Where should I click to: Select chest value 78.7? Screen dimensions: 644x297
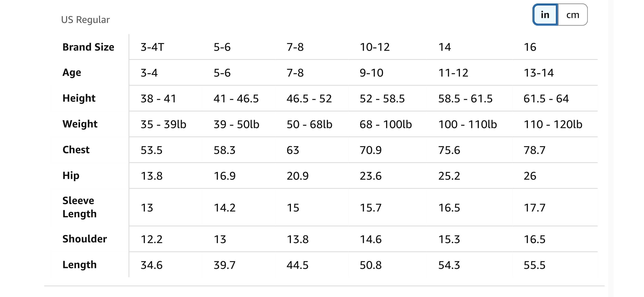(535, 150)
